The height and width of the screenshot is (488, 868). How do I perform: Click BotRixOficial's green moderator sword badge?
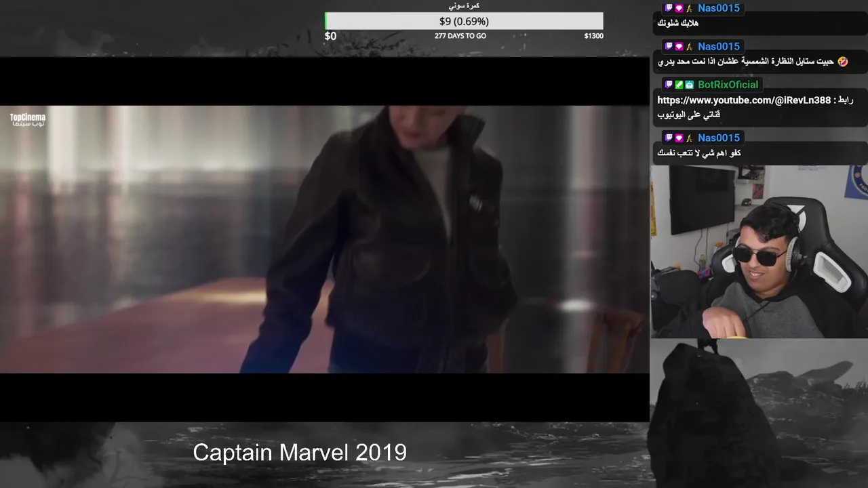pos(679,85)
